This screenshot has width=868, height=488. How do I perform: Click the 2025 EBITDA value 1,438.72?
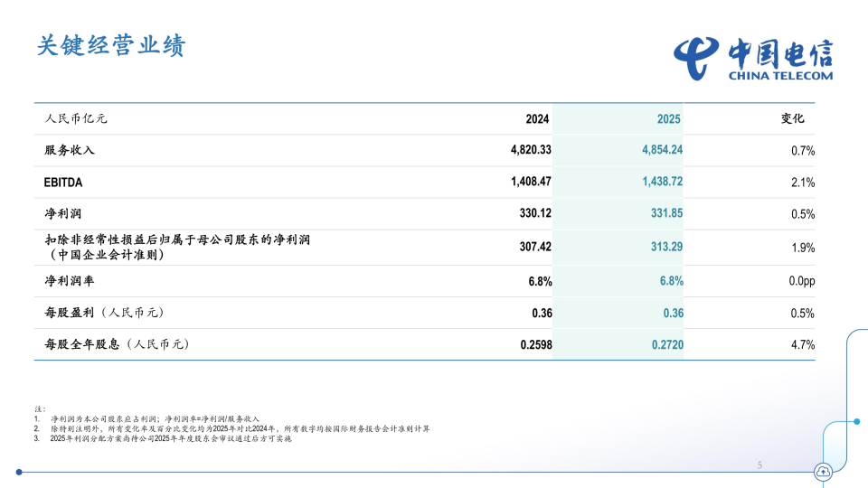click(662, 183)
